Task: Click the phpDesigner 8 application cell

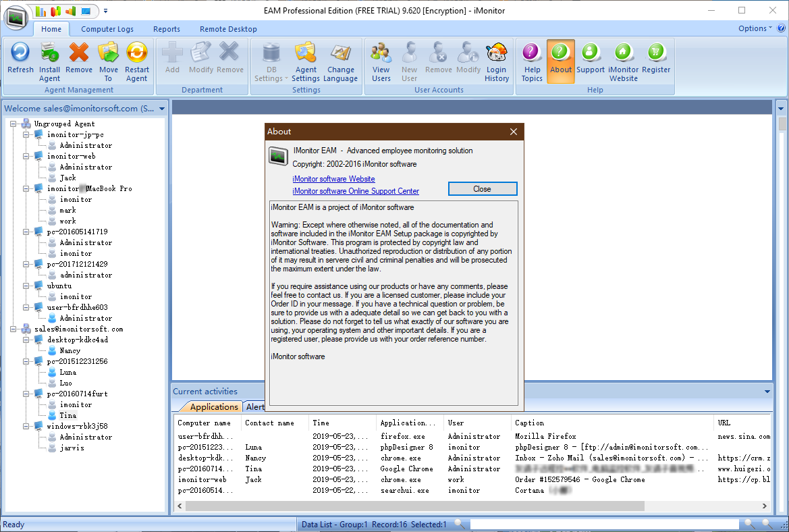Action: point(406,447)
